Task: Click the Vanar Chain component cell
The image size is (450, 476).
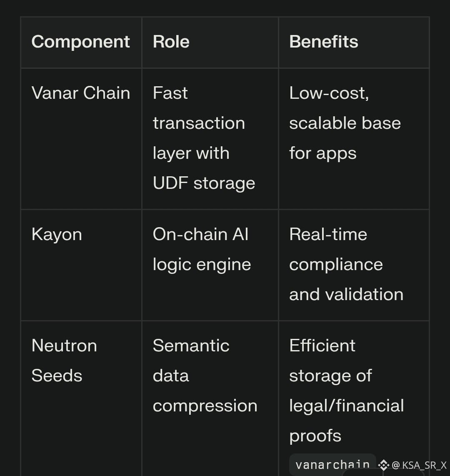Action: tap(81, 93)
